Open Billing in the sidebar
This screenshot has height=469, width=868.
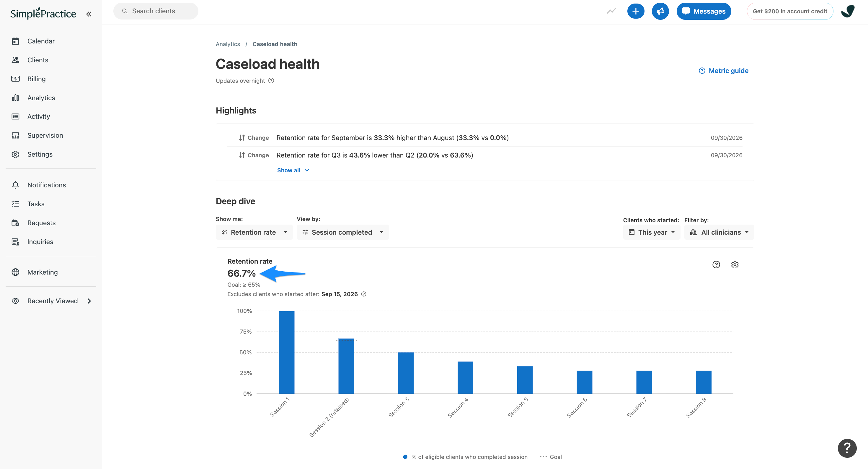(36, 79)
